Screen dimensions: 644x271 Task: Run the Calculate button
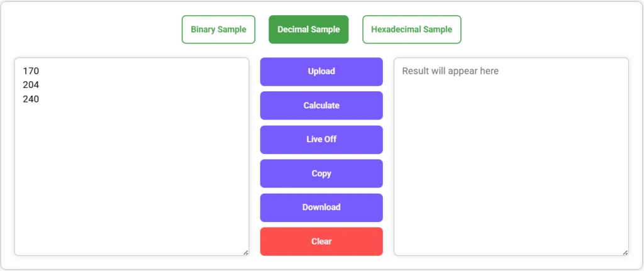[x=321, y=106]
